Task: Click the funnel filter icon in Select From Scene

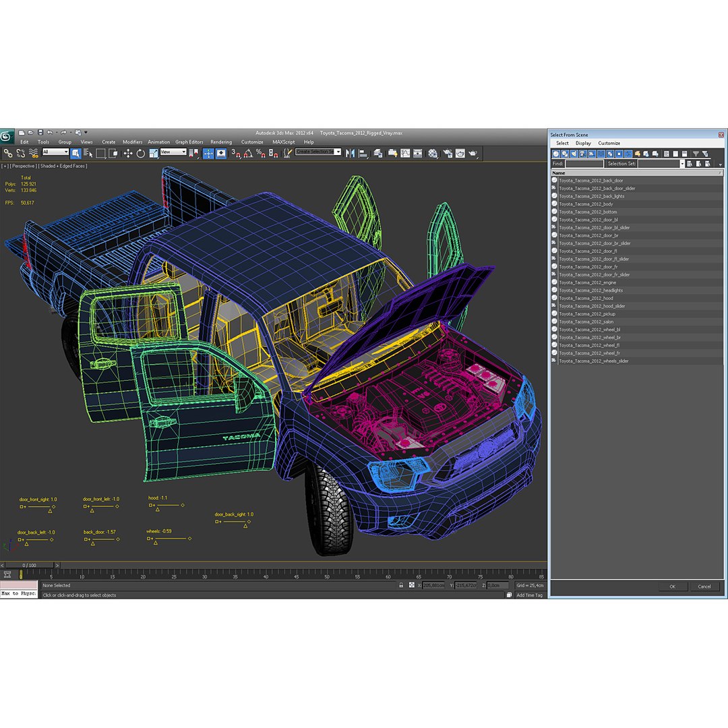Action: tap(696, 154)
